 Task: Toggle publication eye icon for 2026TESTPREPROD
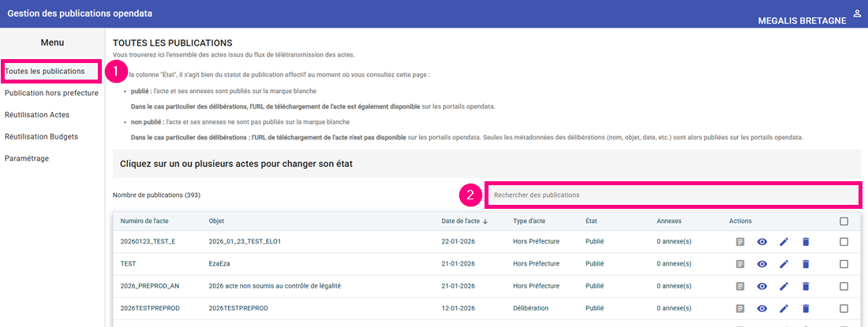click(762, 308)
